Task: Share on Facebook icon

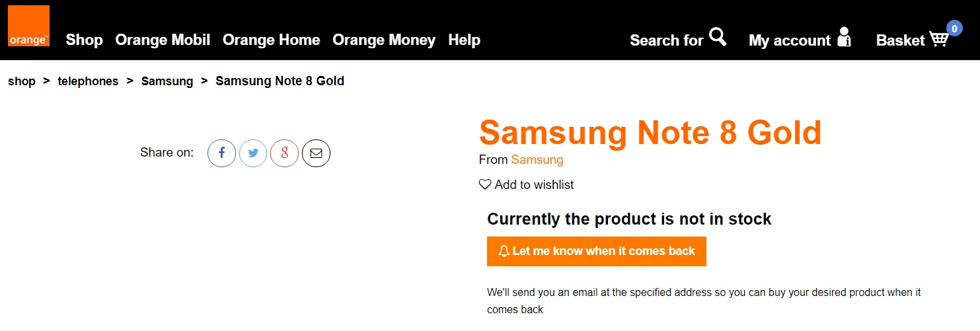Action: [x=222, y=153]
